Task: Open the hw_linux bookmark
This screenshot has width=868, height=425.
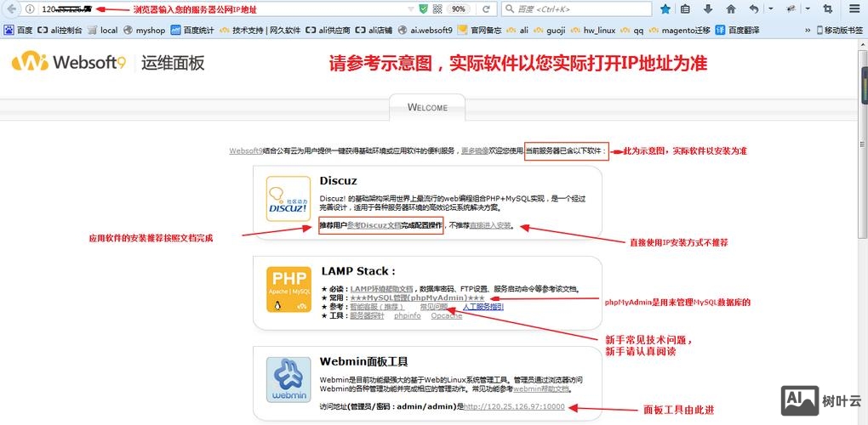Action: click(x=593, y=31)
